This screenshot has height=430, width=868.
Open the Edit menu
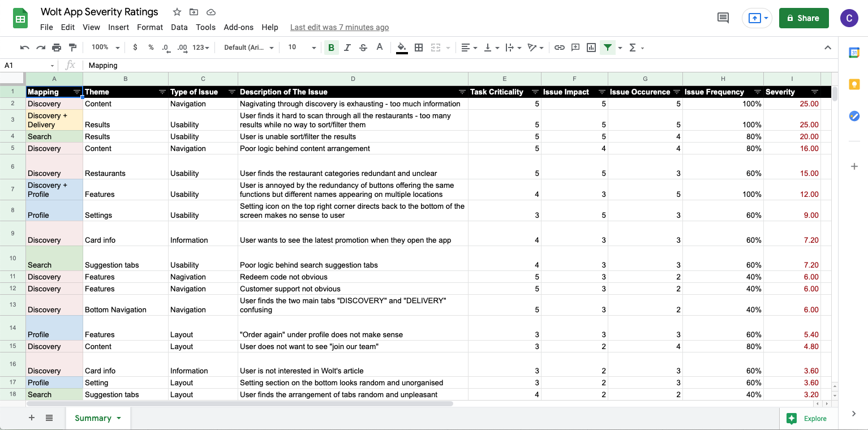click(x=68, y=27)
